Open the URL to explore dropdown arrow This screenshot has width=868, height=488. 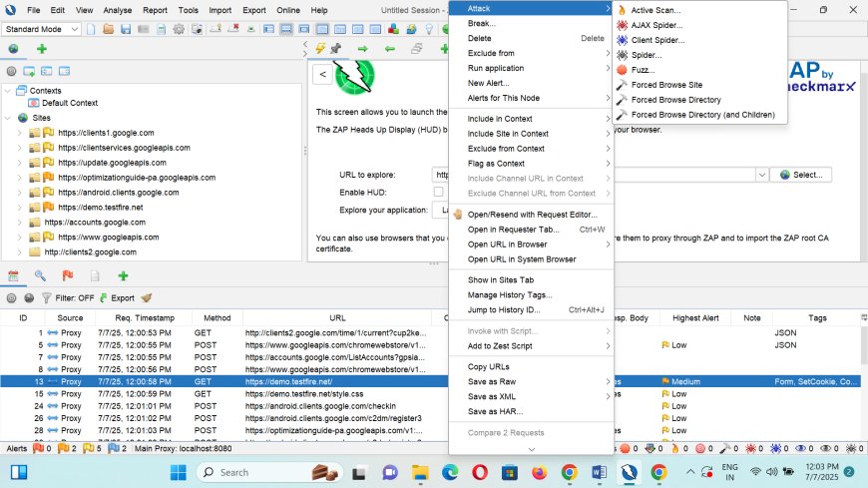pyautogui.click(x=762, y=175)
